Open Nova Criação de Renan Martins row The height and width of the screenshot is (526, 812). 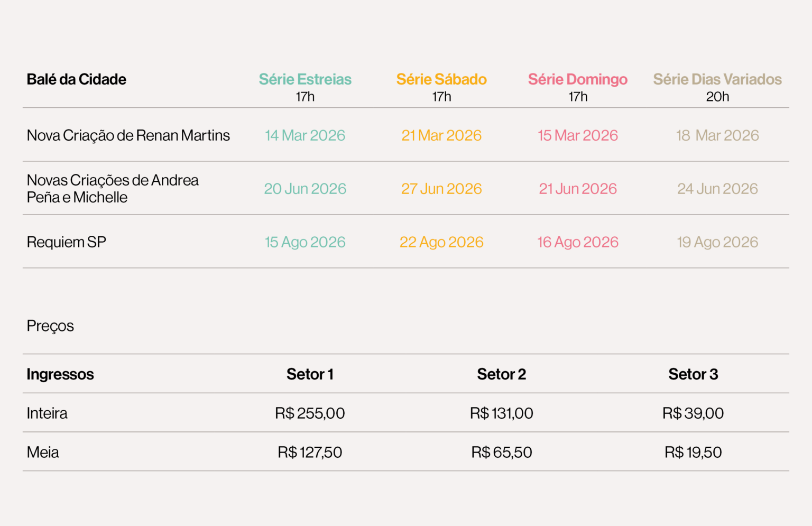(128, 135)
